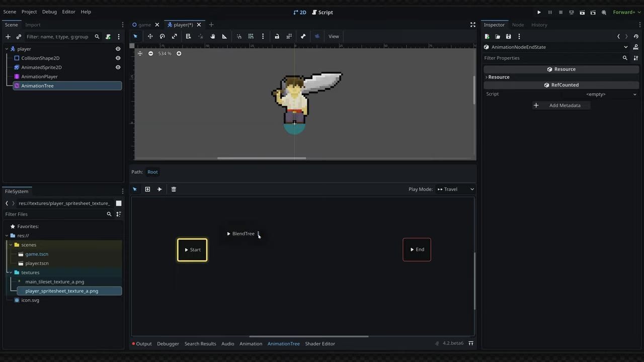This screenshot has width=644, height=362.
Task: Lock the selected node with padlock icon
Action: [277, 36]
